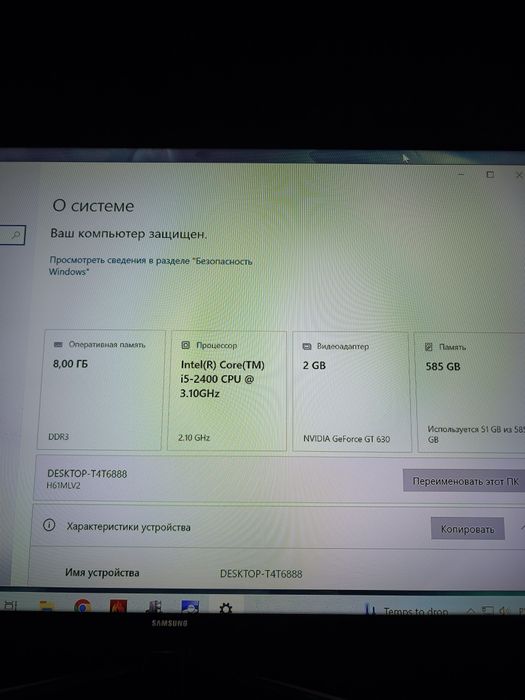Click the 'О системе' heading

[93, 206]
